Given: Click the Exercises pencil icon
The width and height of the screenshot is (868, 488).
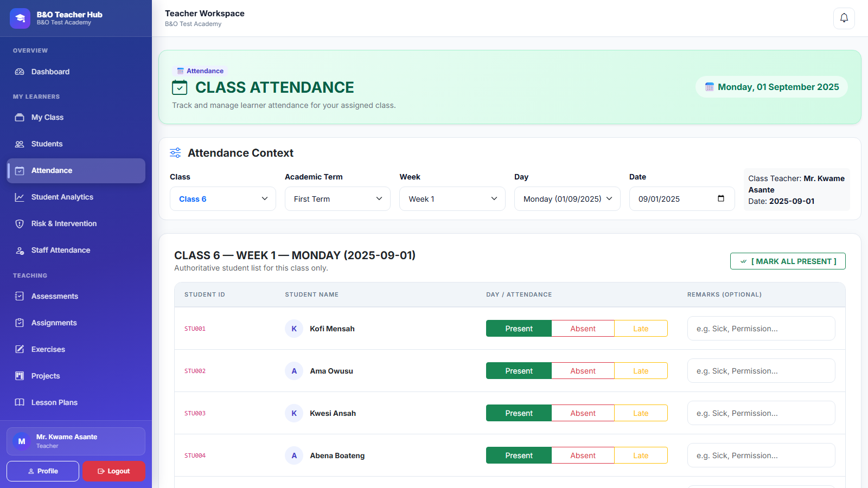Looking at the screenshot, I should point(20,349).
